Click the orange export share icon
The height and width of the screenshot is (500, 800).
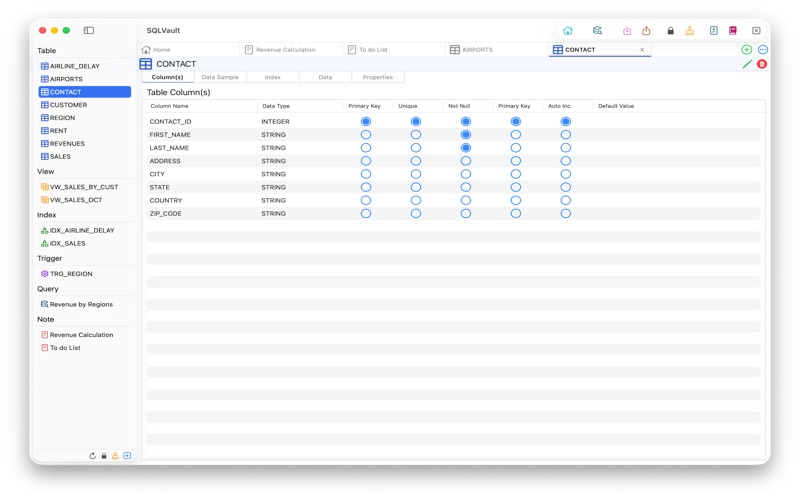click(646, 31)
